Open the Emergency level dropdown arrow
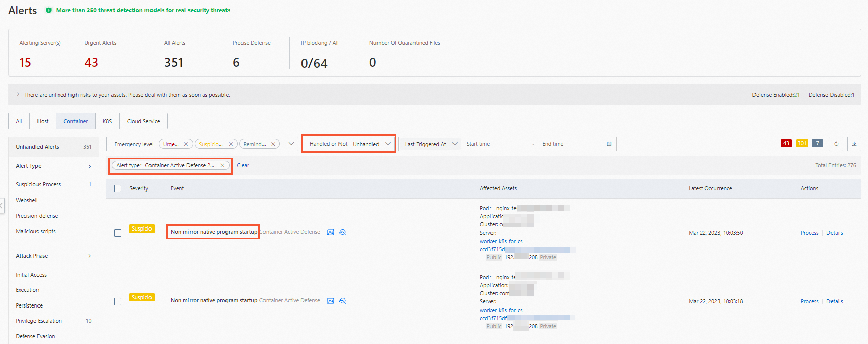The height and width of the screenshot is (344, 868). click(x=291, y=144)
